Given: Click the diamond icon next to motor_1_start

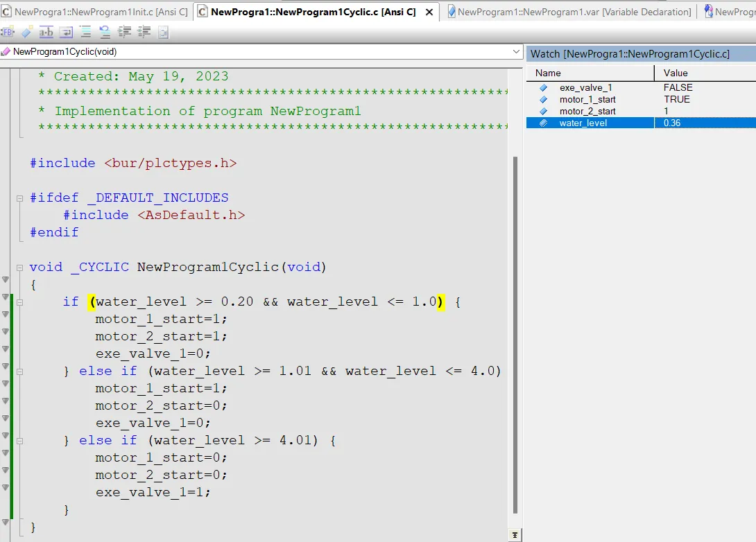Looking at the screenshot, I should click(x=543, y=99).
